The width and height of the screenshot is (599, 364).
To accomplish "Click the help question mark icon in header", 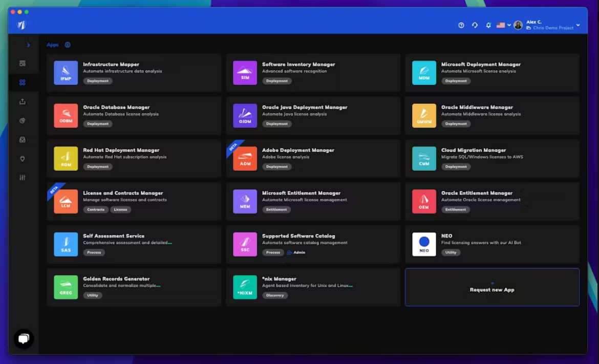I will [461, 25].
